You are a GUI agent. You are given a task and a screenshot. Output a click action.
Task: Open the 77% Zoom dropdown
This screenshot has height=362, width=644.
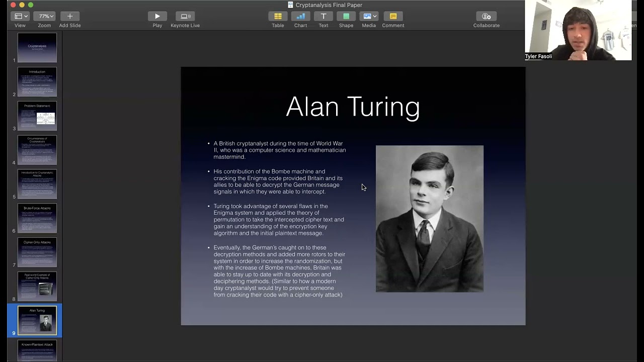click(x=44, y=17)
